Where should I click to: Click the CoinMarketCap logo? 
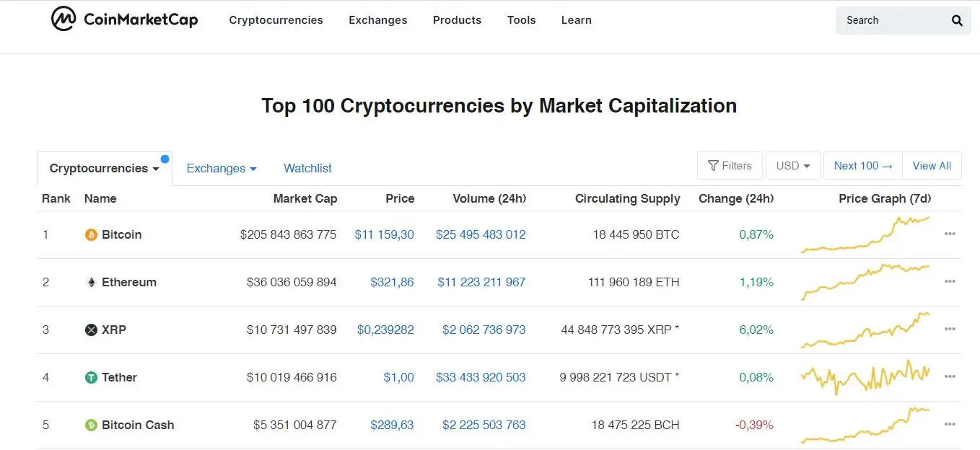123,19
